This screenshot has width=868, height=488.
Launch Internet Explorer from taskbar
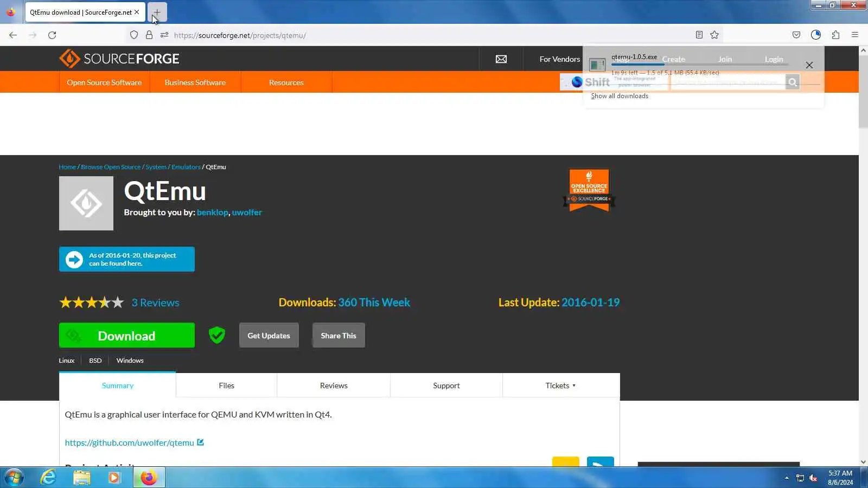point(48,478)
